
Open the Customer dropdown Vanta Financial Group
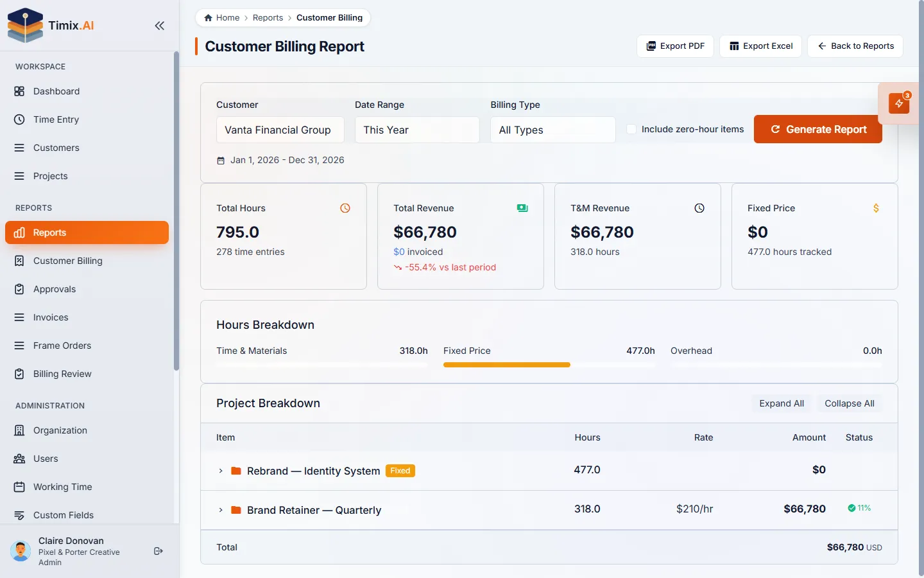pos(280,130)
